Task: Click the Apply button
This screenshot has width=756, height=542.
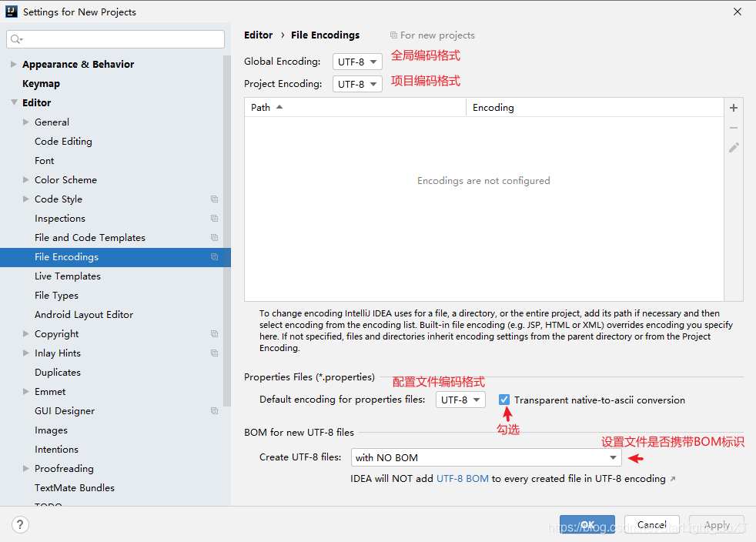Action: (717, 524)
